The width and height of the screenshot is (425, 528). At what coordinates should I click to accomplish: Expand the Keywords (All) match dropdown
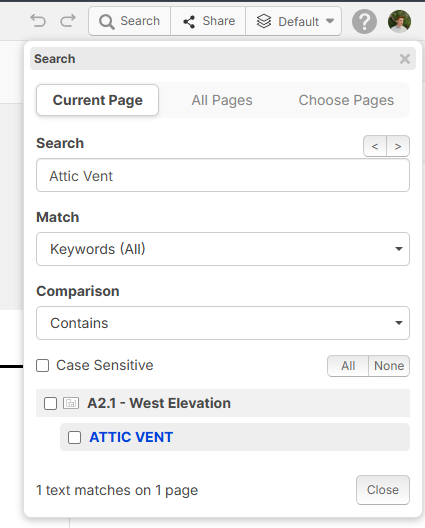coord(223,249)
